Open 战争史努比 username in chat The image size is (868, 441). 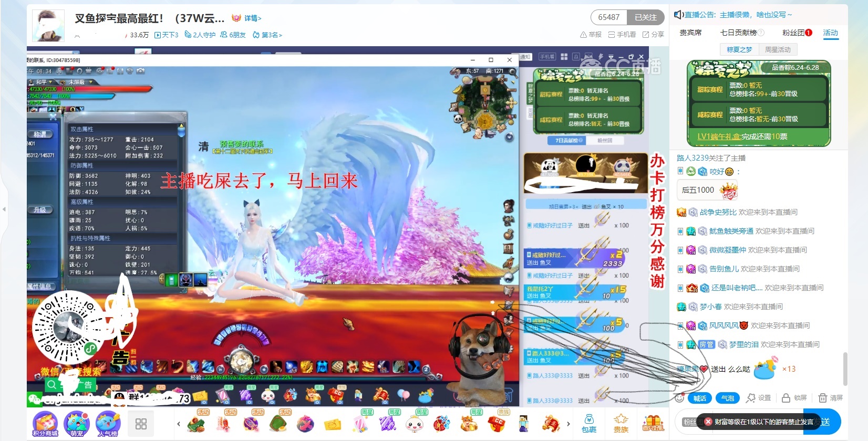718,212
